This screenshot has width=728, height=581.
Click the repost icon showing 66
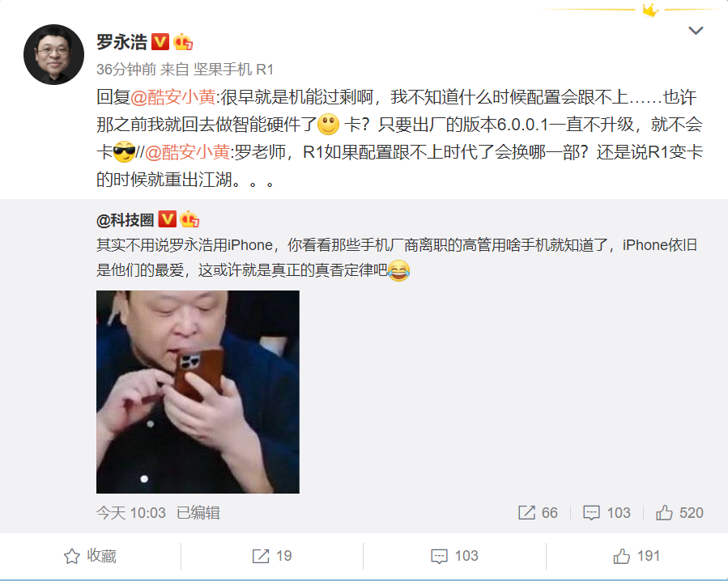(538, 513)
